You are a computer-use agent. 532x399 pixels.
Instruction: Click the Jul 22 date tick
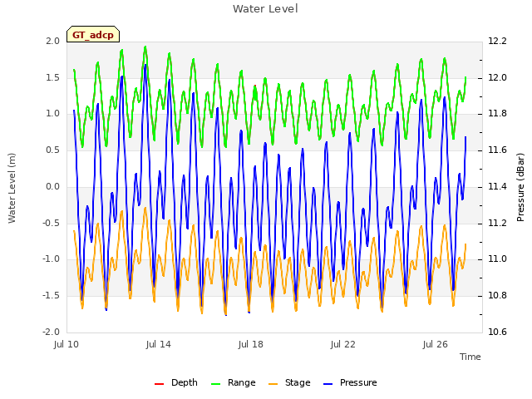point(343,344)
